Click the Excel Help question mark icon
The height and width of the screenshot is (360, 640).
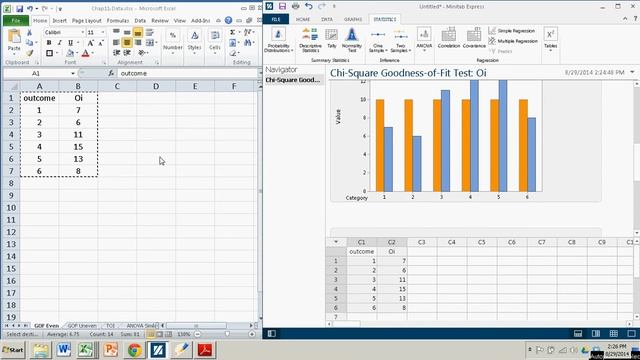tap(229, 20)
